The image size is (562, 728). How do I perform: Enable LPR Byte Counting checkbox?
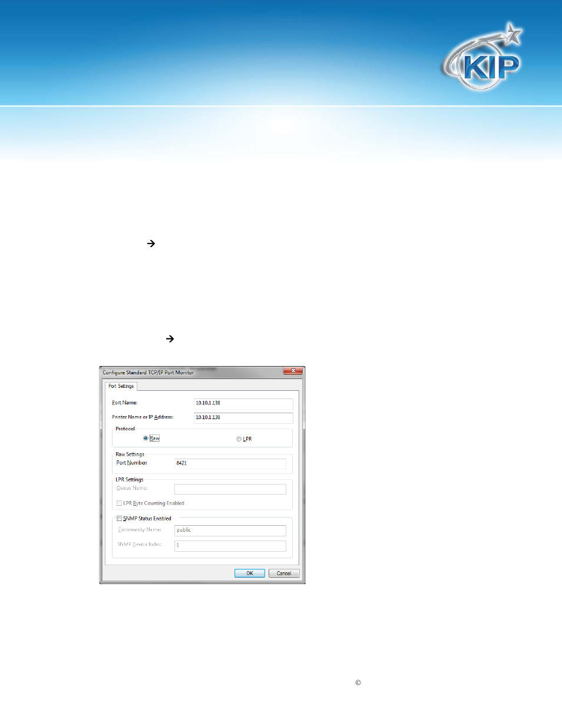click(119, 503)
